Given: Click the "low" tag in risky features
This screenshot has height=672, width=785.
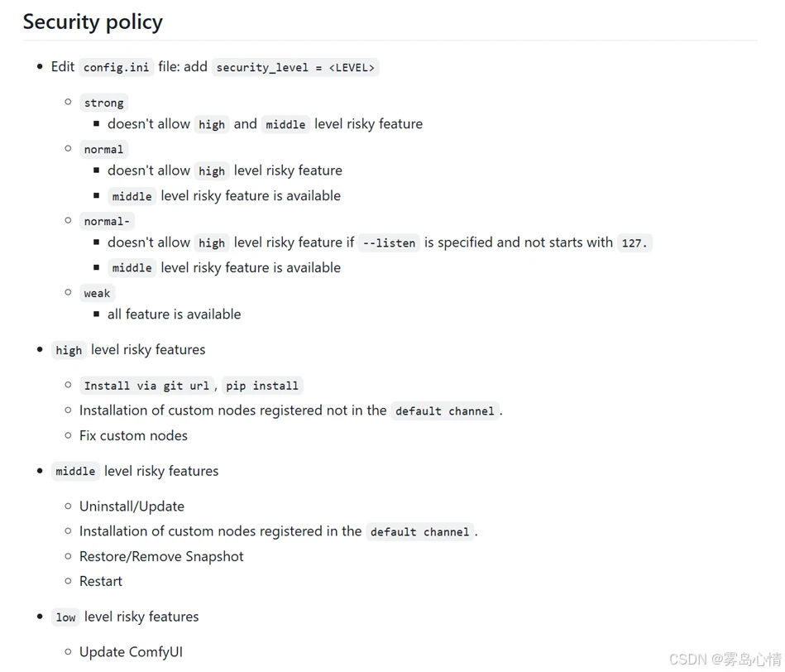Looking at the screenshot, I should click(65, 617).
